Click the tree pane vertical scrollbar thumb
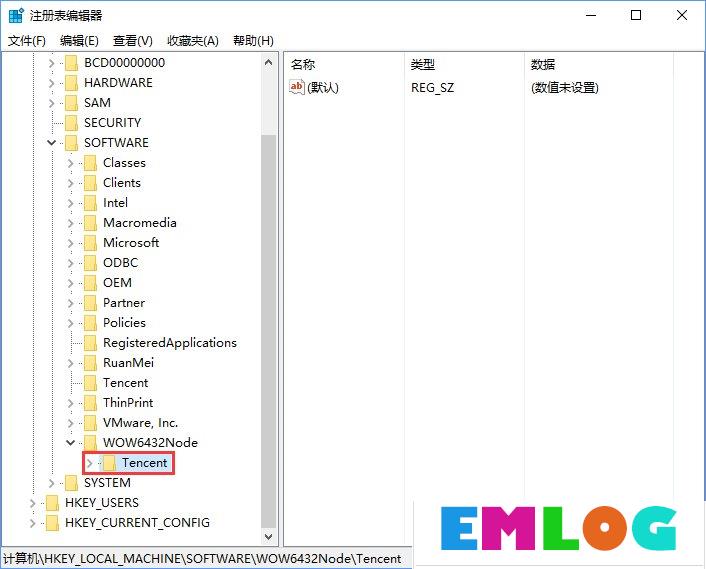 [x=268, y=331]
